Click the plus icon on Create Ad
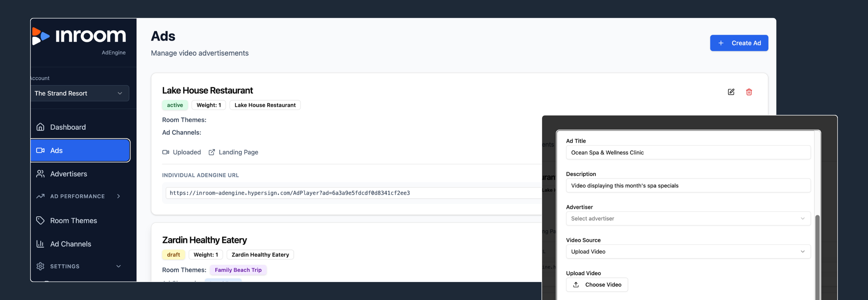Viewport: 868px width, 300px height. click(x=721, y=43)
